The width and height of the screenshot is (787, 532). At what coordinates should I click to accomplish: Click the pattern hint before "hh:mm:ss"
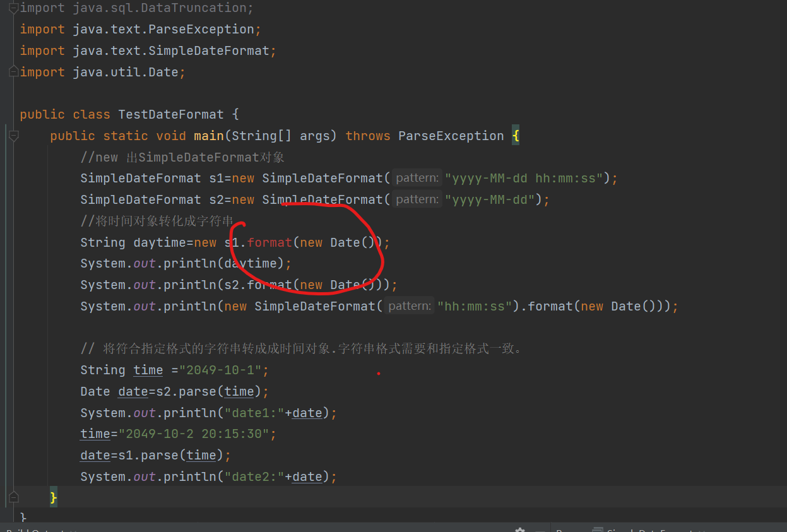click(x=410, y=306)
